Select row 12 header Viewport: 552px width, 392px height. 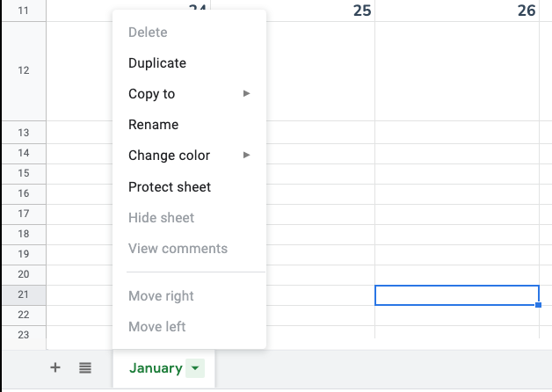[x=23, y=70]
